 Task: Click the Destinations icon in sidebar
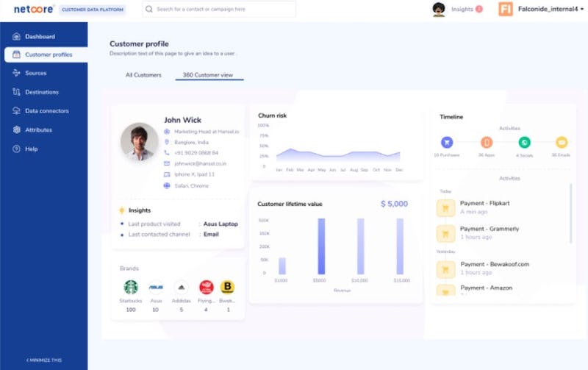click(x=16, y=92)
